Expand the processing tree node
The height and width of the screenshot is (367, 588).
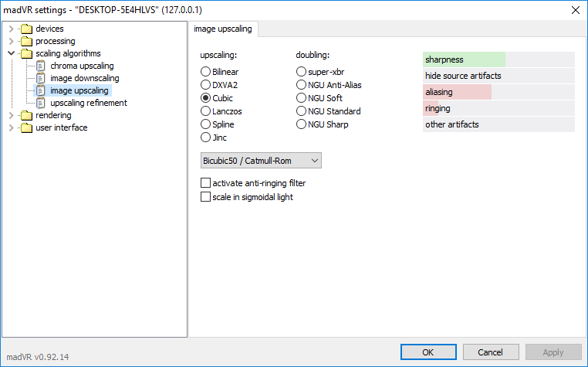12,41
